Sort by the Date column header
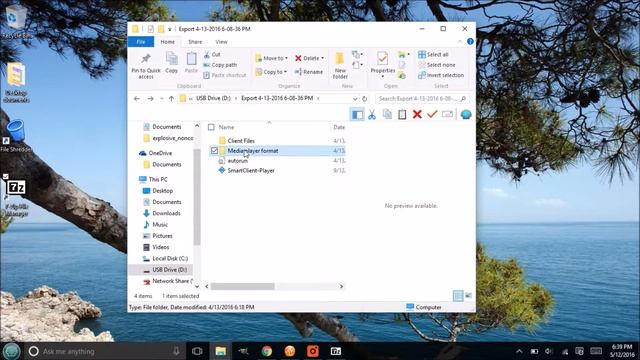 click(x=339, y=127)
